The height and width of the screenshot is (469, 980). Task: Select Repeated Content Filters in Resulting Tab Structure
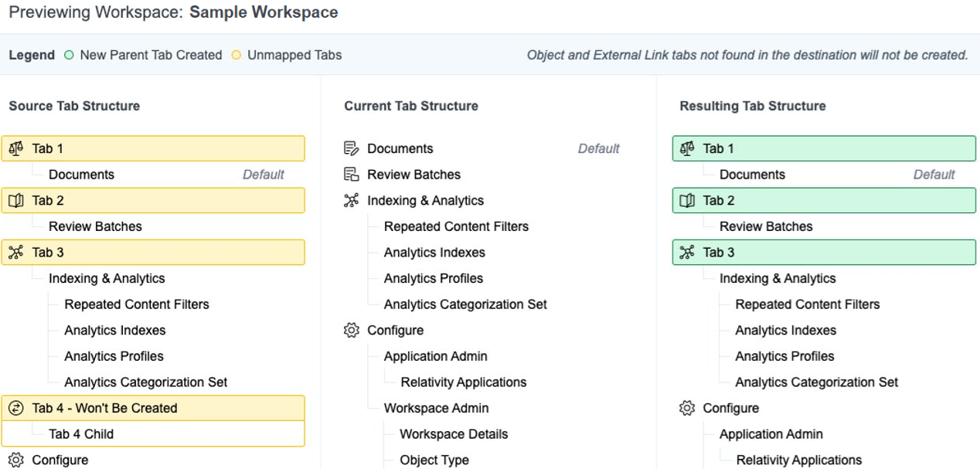808,304
